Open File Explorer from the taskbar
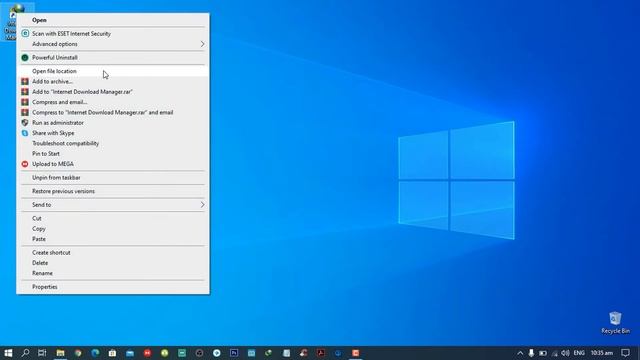This screenshot has height=360, width=640. [60, 353]
